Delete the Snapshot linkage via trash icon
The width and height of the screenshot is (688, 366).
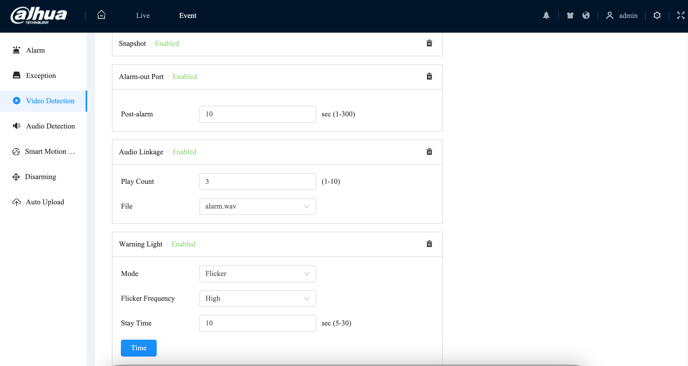pos(429,43)
